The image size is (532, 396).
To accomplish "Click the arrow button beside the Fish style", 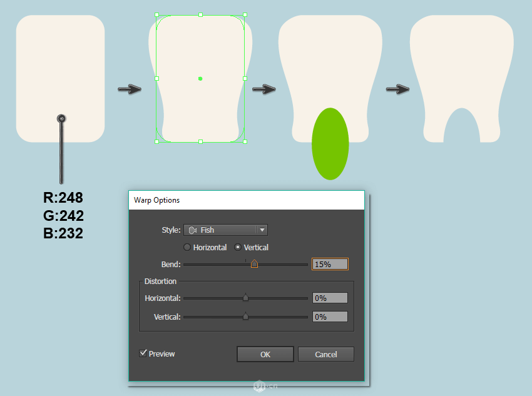I will (x=262, y=230).
